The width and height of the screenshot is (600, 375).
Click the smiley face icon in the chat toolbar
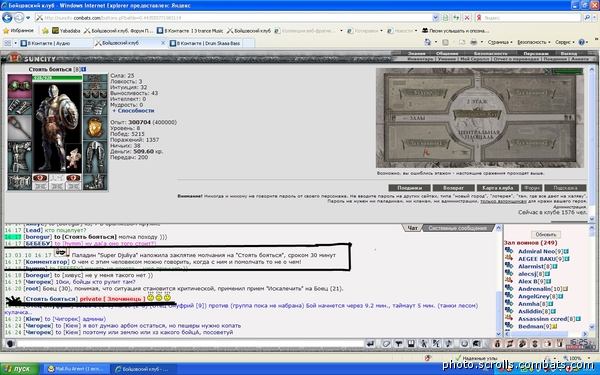tap(464, 344)
